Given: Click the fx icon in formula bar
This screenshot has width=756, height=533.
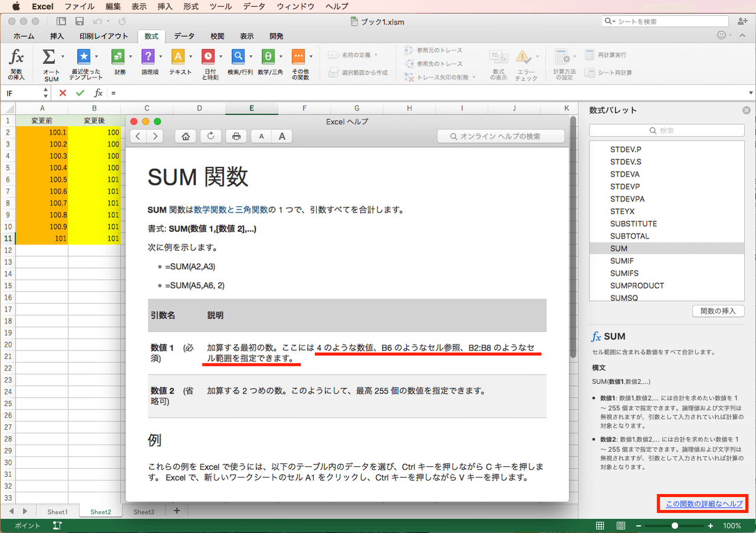Looking at the screenshot, I should [x=99, y=93].
